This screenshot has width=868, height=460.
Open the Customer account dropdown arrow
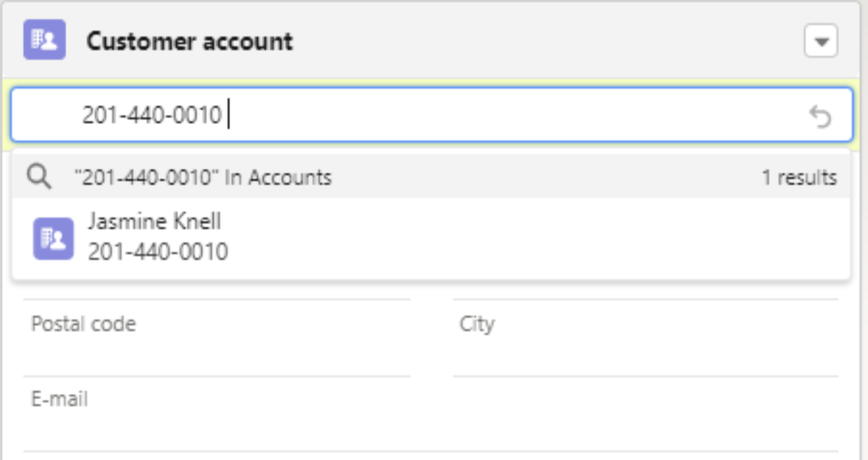point(821,41)
